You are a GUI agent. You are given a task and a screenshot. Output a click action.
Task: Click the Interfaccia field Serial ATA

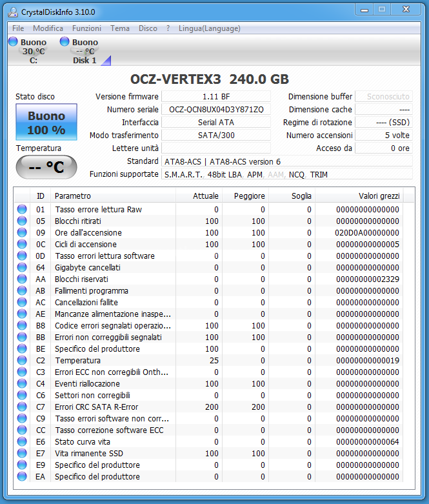pos(216,123)
